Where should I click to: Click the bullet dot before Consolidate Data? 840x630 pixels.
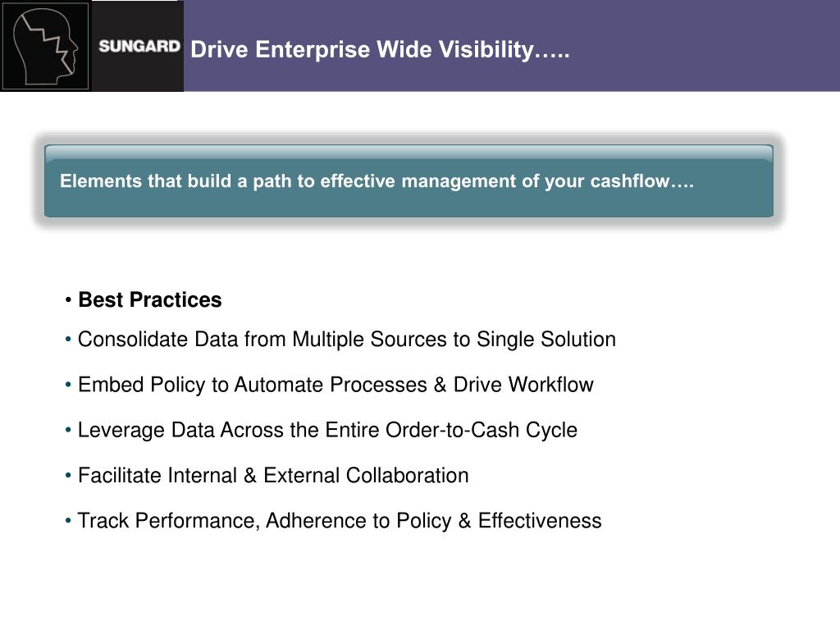pos(68,340)
